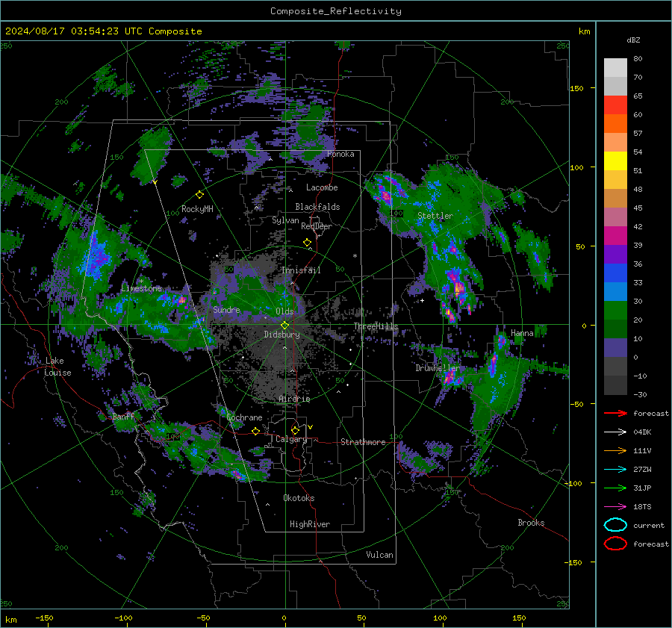The height and width of the screenshot is (628, 672).
Task: Click the Airdrie city label
Action: click(x=294, y=399)
